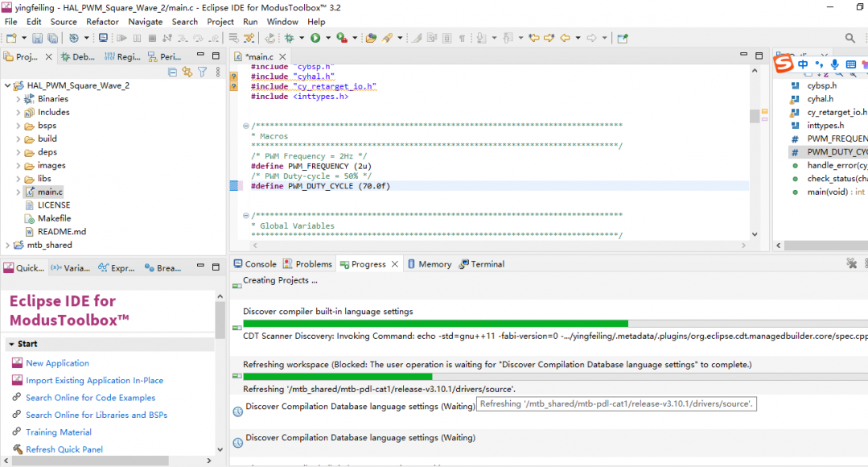Viewport: 868px width, 467px height.
Task: Toggle Sogou input Chinese mode indicator
Action: click(x=803, y=64)
